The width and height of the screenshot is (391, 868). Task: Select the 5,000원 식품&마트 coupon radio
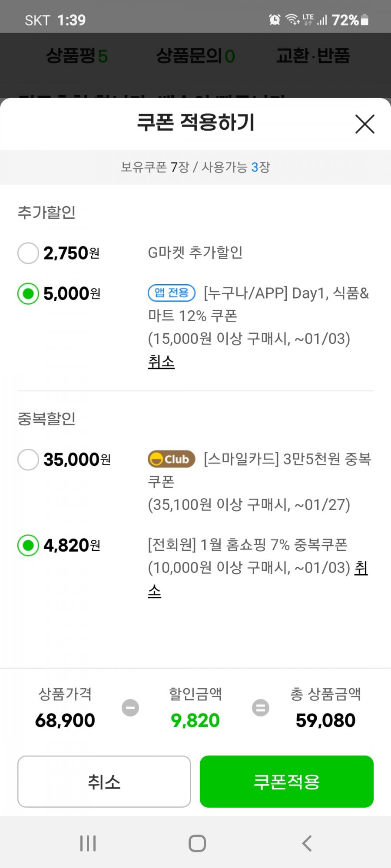[x=28, y=294]
